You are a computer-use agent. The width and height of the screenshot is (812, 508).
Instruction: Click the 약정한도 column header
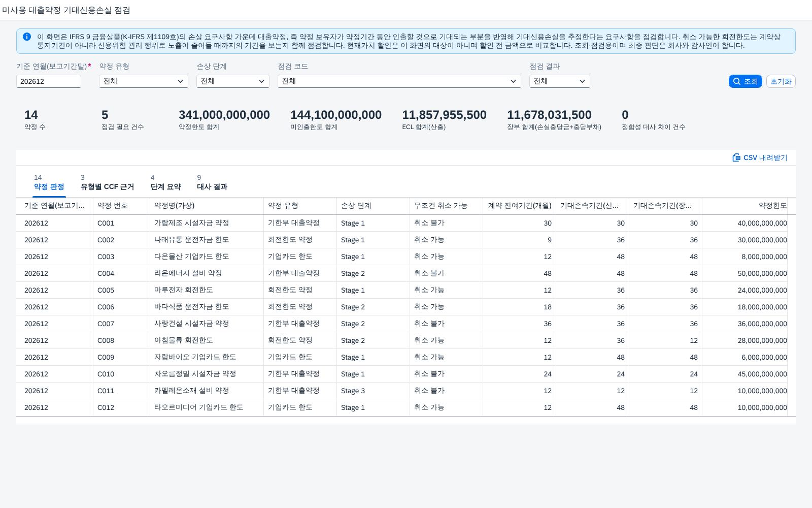(745, 206)
